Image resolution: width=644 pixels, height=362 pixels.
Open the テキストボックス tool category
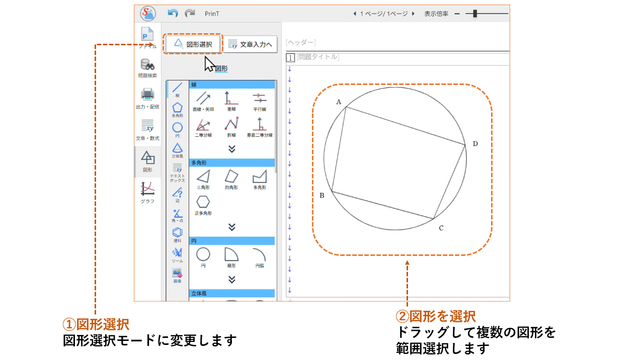coord(177,172)
